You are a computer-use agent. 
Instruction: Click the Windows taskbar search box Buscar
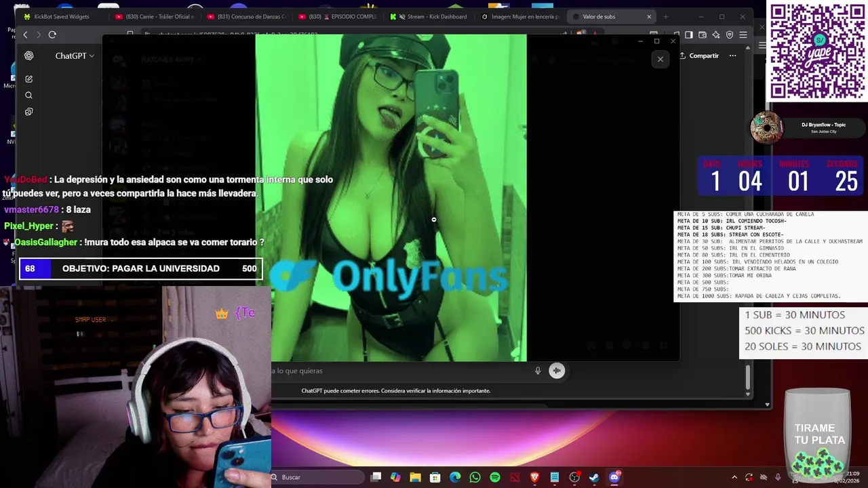317,477
